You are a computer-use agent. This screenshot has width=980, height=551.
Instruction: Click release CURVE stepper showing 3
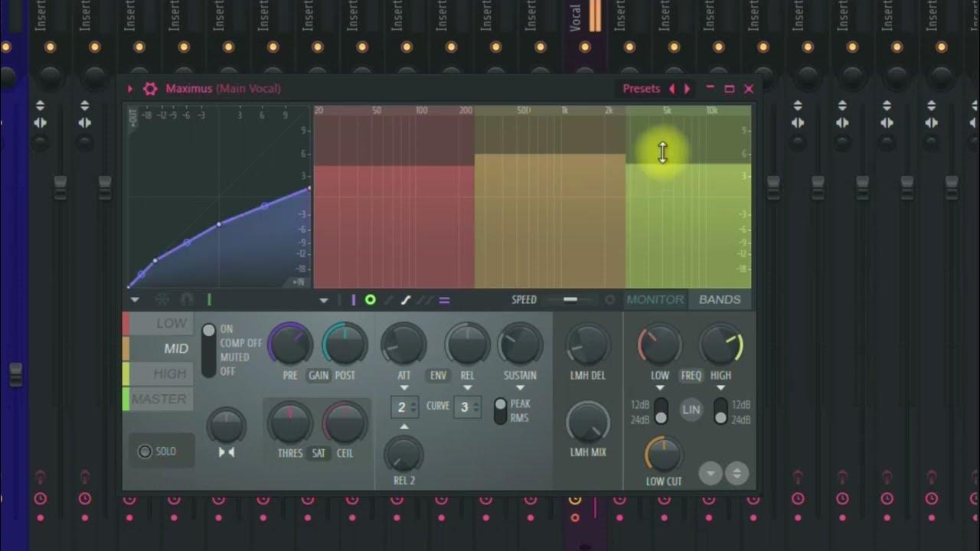click(468, 407)
